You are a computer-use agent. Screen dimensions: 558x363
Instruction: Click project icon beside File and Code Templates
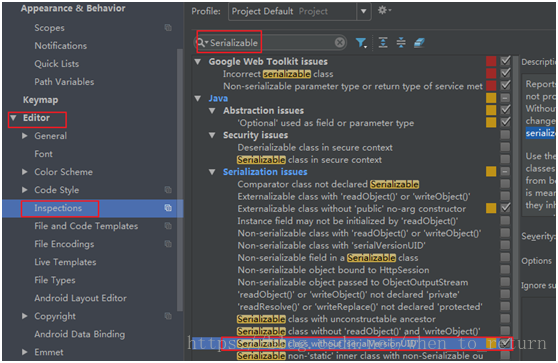point(168,226)
